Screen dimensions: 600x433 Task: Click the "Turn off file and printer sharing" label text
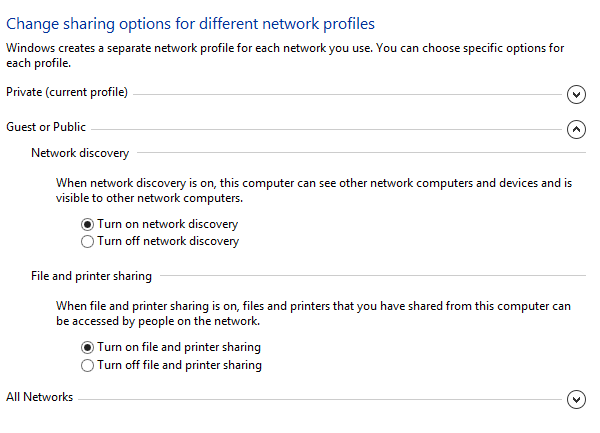pos(179,365)
